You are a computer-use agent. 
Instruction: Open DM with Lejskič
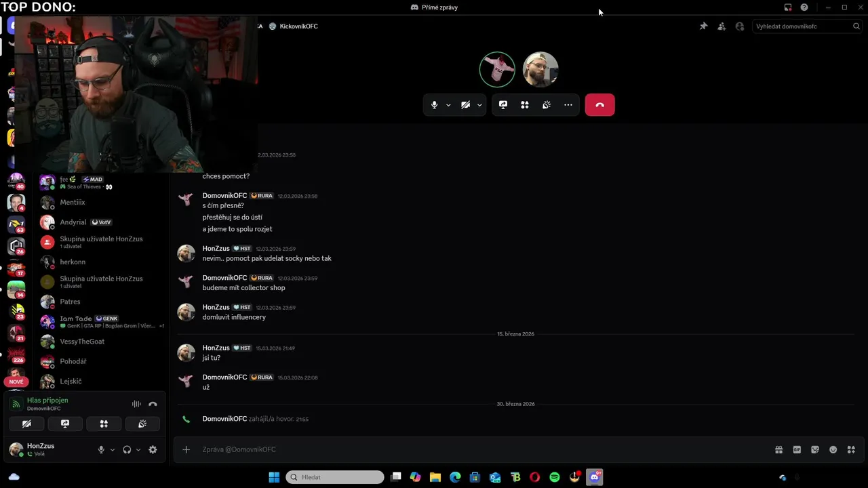coord(102,382)
